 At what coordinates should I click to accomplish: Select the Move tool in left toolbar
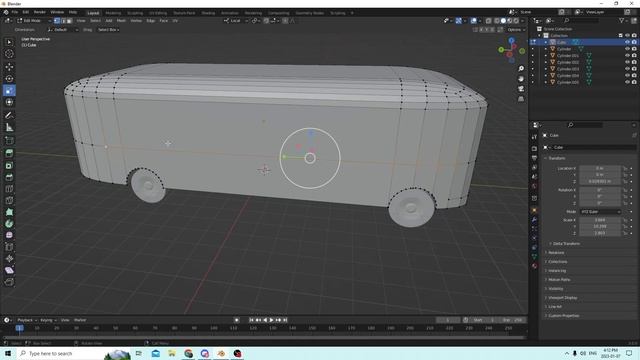point(9,67)
